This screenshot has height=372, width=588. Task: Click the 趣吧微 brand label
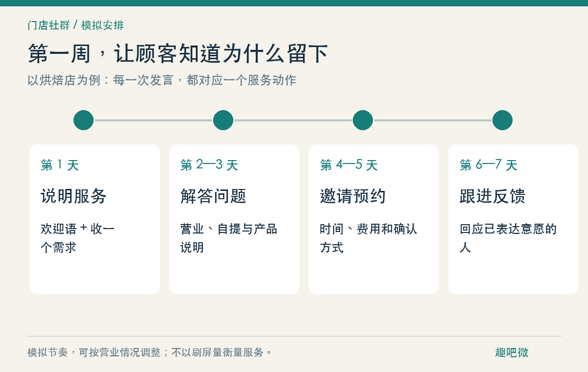512,352
